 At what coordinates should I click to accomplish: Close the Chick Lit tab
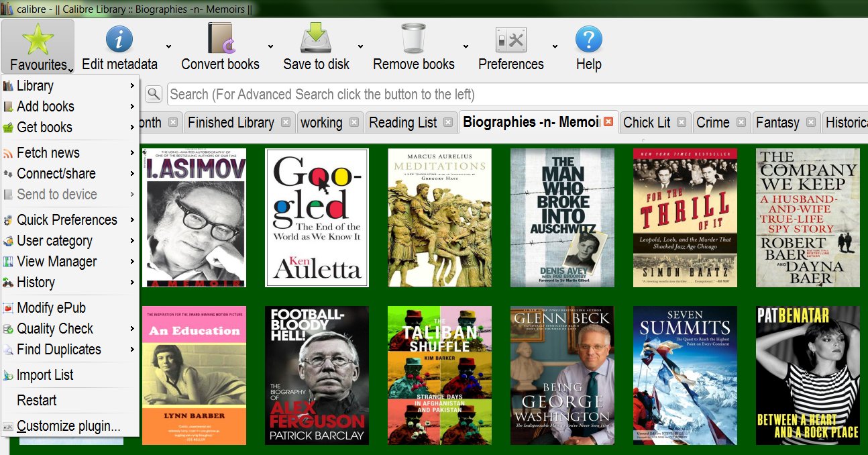pos(682,122)
